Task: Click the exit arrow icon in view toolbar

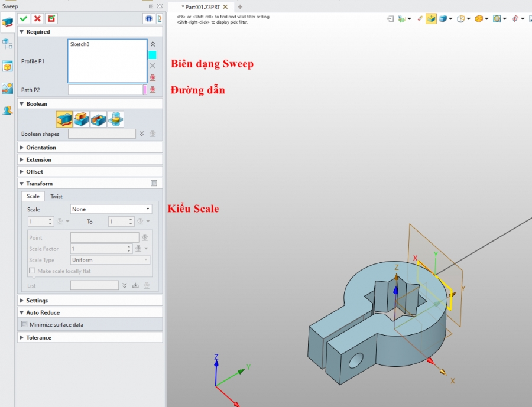Action: [x=390, y=19]
